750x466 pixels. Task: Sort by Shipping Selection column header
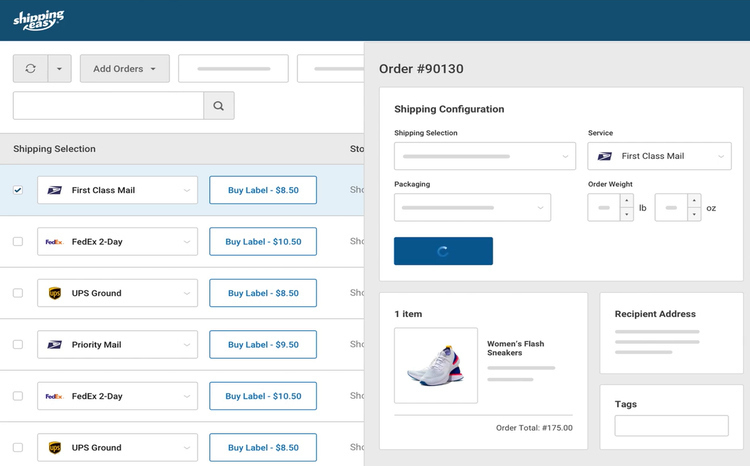(55, 149)
